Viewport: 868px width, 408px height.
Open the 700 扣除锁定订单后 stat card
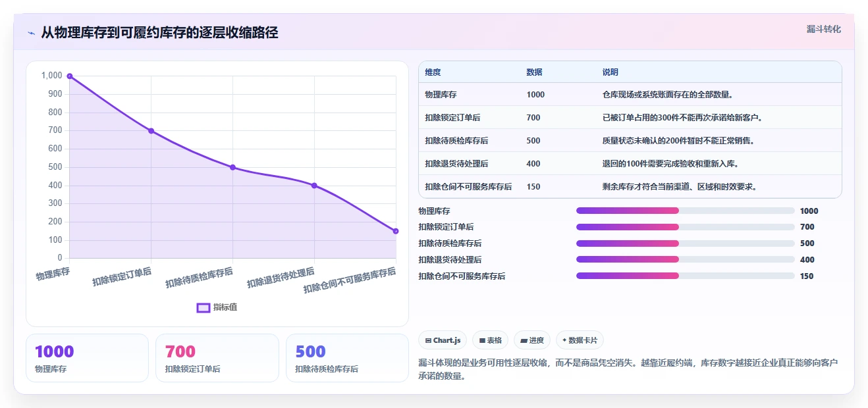coord(217,358)
